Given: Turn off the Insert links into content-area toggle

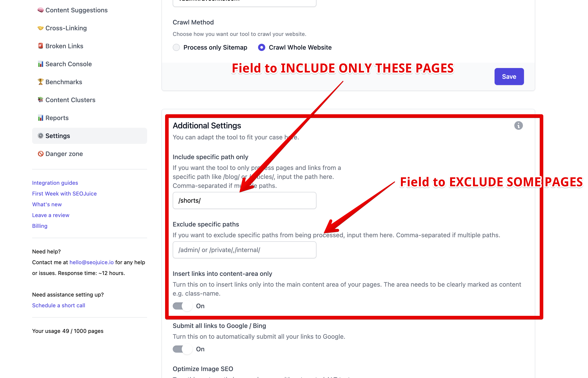Looking at the screenshot, I should click(182, 306).
